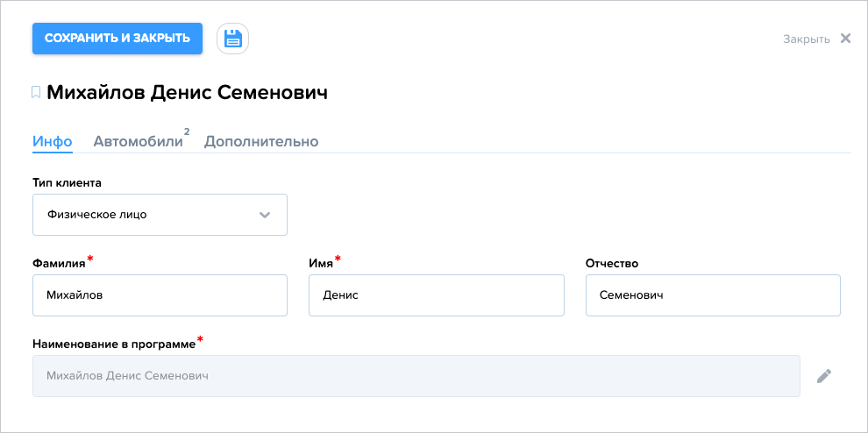Click the X icon in the top right corner

845,39
